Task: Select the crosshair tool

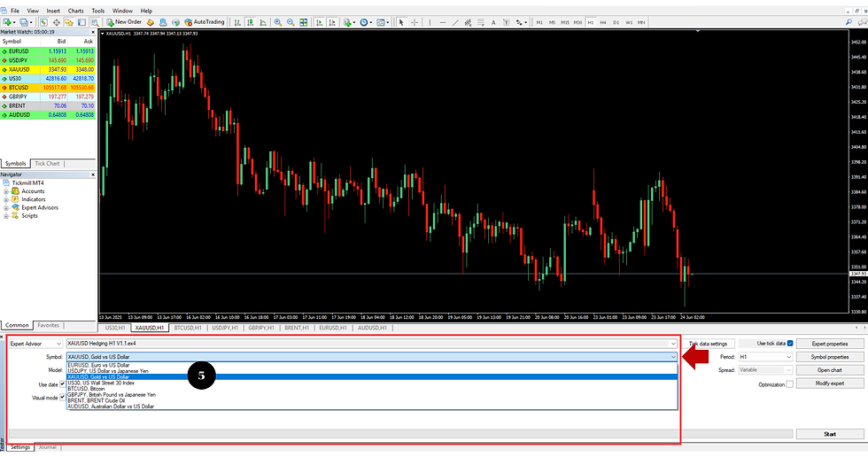Action: pos(415,22)
